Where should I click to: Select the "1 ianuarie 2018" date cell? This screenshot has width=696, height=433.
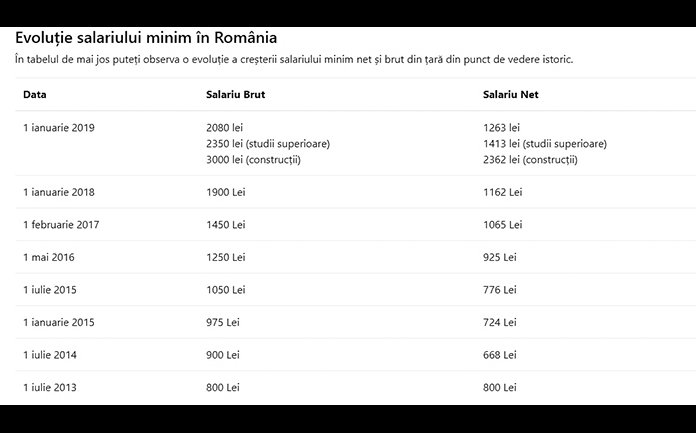point(59,192)
